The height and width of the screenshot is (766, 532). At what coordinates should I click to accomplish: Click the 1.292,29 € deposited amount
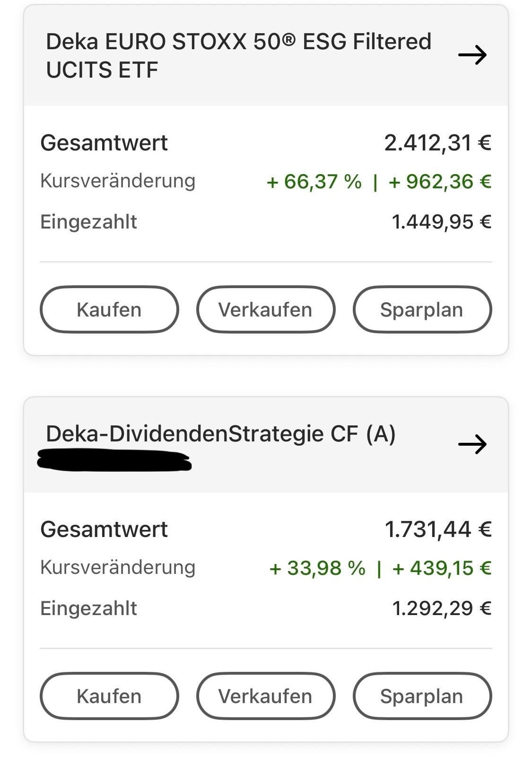441,608
